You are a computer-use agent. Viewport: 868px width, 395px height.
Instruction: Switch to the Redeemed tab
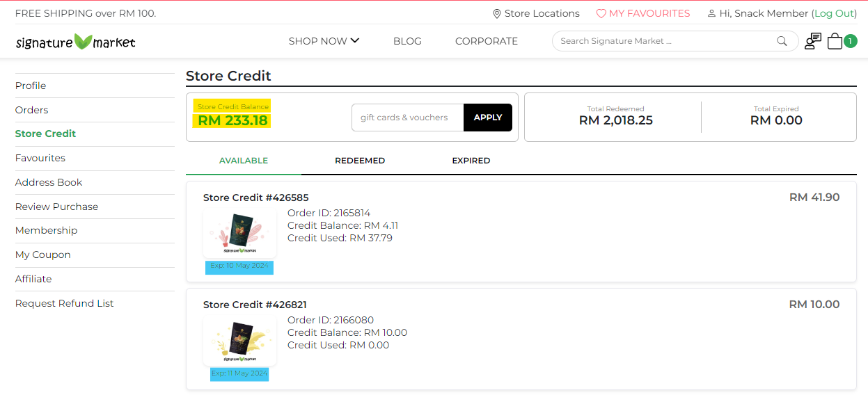(360, 161)
